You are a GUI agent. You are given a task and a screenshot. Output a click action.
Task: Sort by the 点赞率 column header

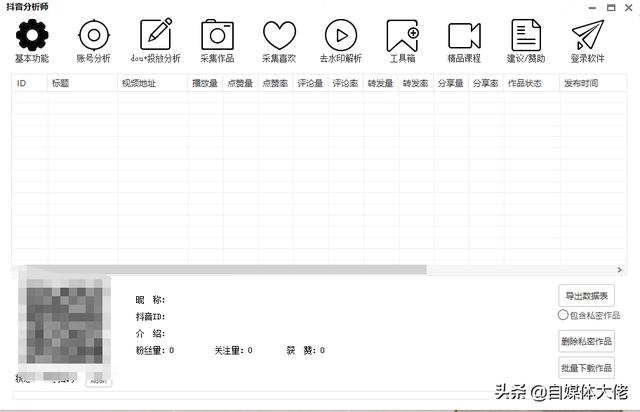tap(276, 83)
